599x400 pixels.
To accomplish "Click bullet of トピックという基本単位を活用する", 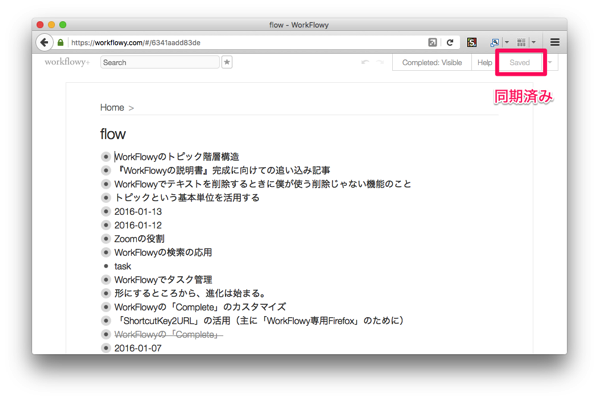I will point(106,198).
